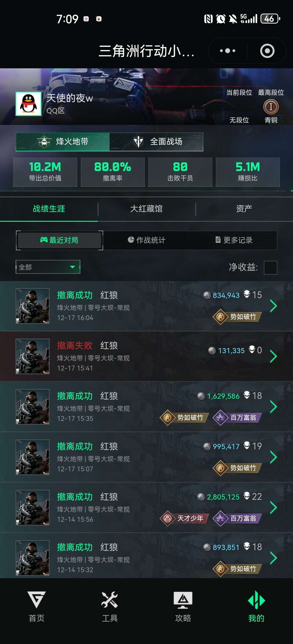Switch to the 资产 tab
293x644 pixels.
click(x=244, y=209)
